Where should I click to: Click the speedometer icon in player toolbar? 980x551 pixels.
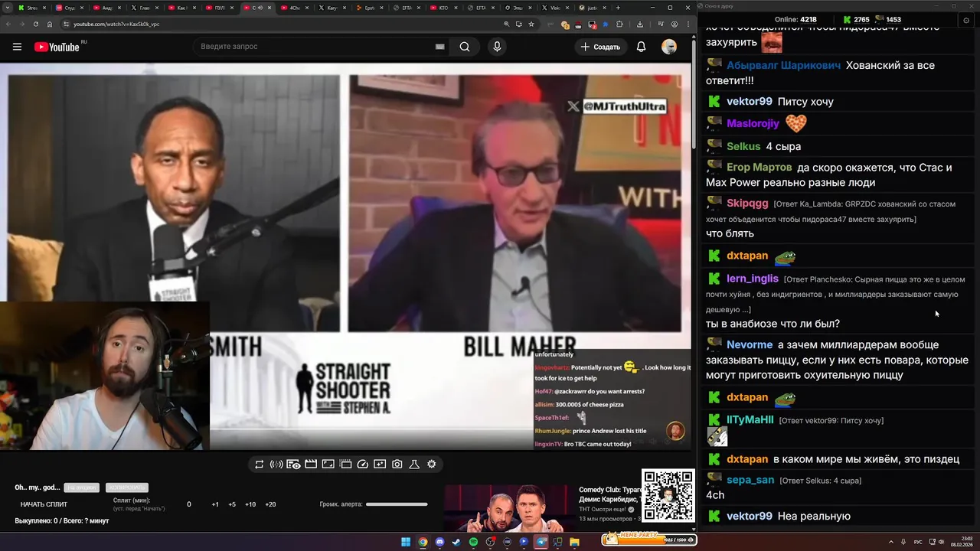coord(363,465)
